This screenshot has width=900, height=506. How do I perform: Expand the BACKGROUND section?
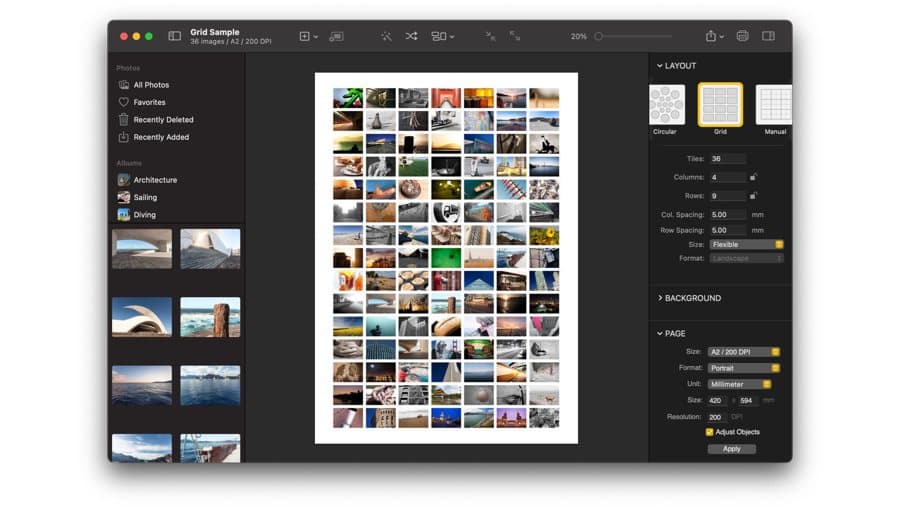[660, 298]
